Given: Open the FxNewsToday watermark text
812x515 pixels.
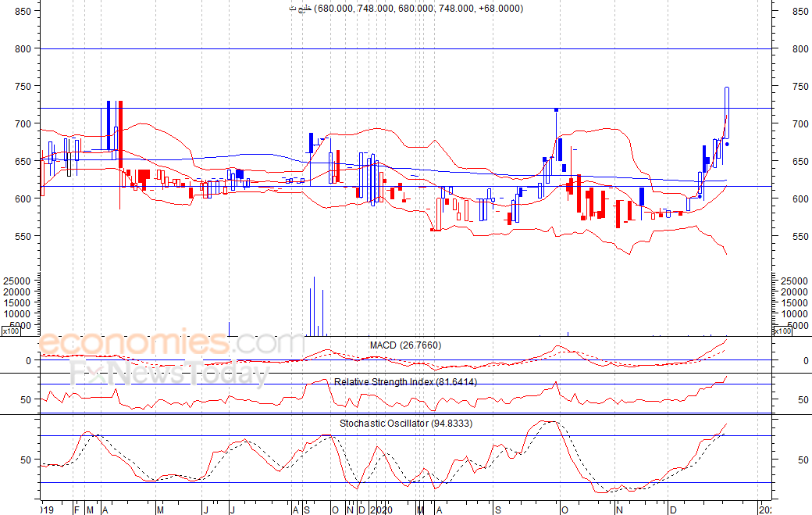Looking at the screenshot, I should click(x=169, y=374).
